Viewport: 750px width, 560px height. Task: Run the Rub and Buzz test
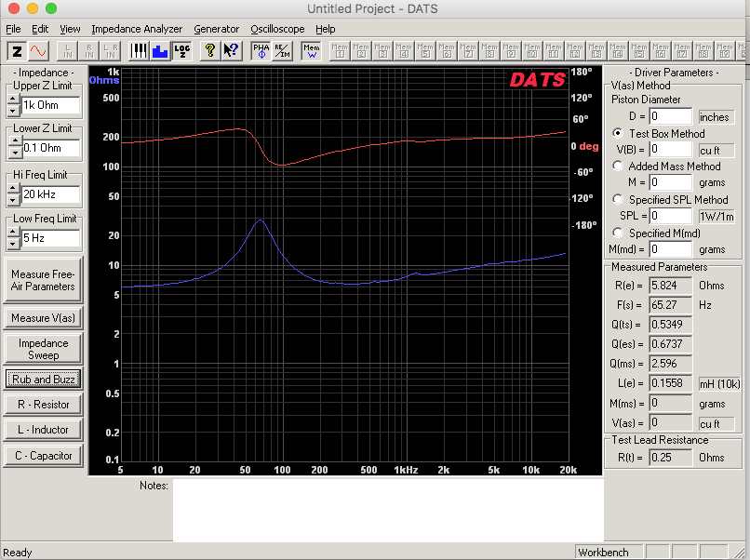(x=43, y=380)
